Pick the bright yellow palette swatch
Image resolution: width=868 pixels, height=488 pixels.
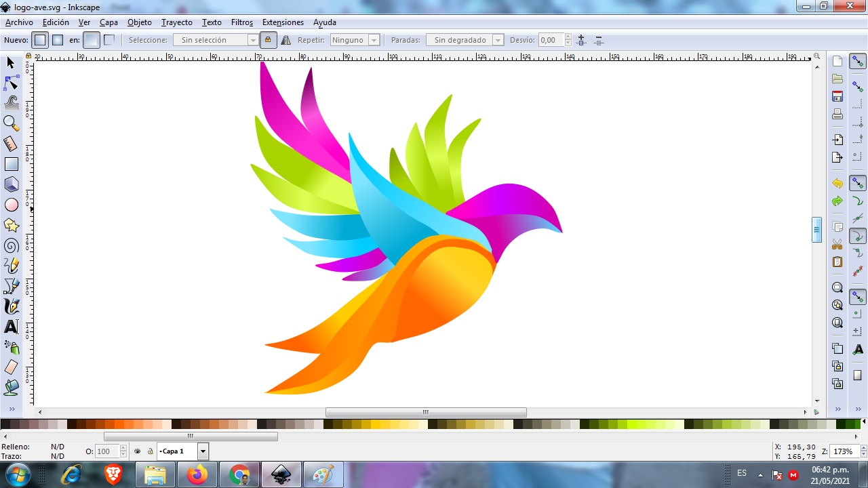click(x=376, y=424)
